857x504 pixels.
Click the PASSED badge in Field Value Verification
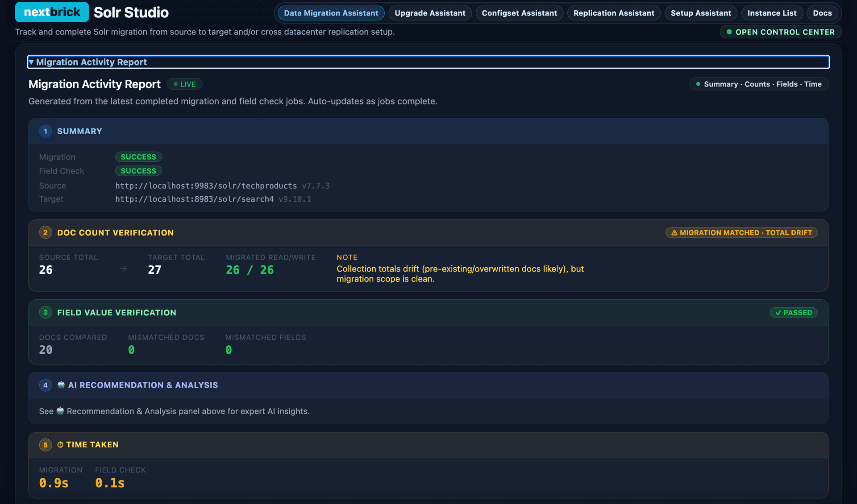794,313
